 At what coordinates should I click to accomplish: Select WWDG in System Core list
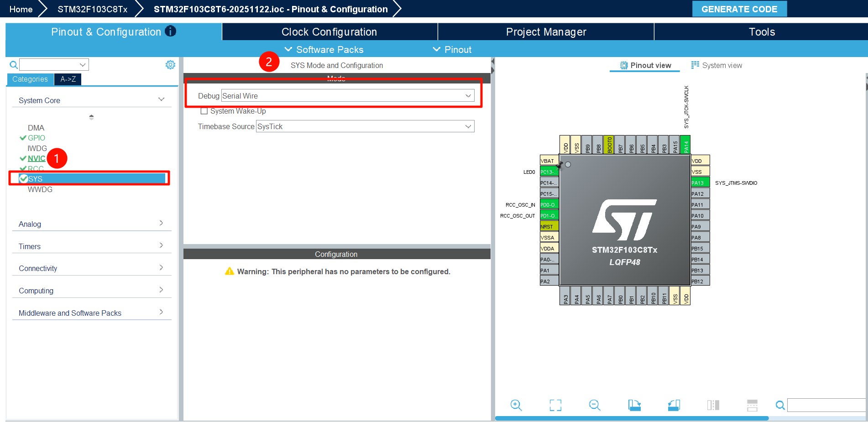pyautogui.click(x=40, y=189)
